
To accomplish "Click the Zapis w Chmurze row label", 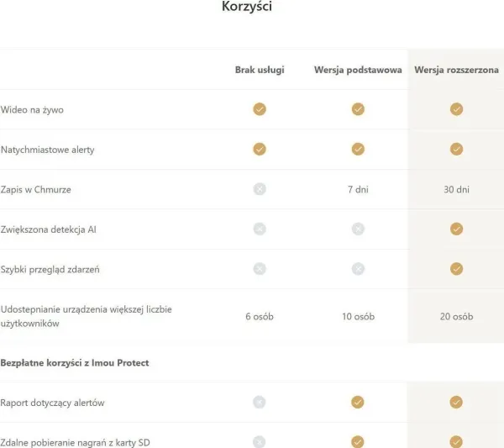I will (x=35, y=190).
